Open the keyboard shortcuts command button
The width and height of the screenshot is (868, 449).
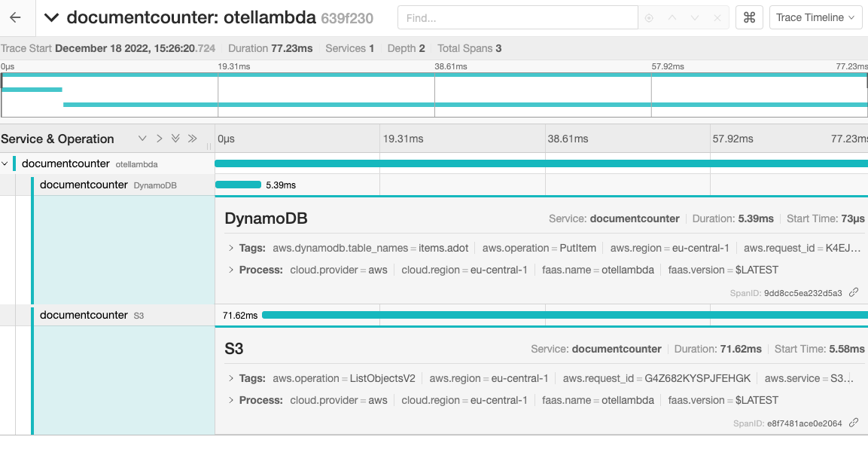pyautogui.click(x=750, y=18)
